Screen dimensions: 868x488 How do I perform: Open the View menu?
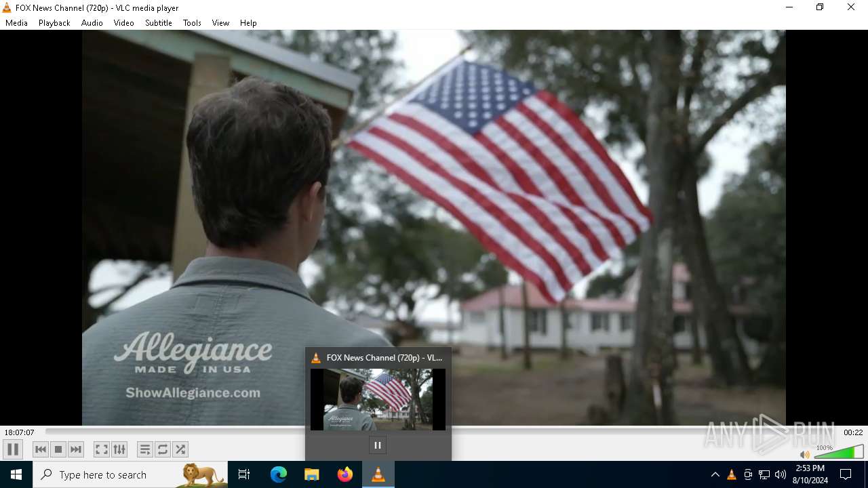coord(220,23)
